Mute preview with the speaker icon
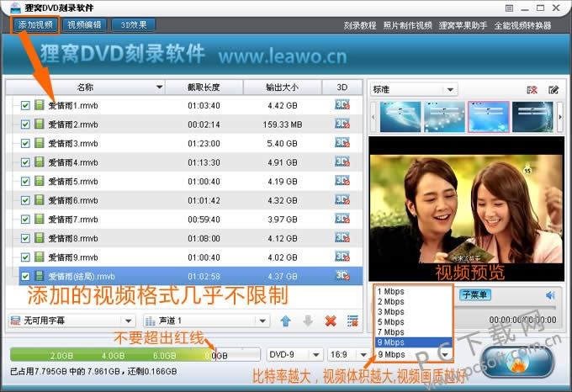This screenshot has width=572, height=392. (550, 295)
